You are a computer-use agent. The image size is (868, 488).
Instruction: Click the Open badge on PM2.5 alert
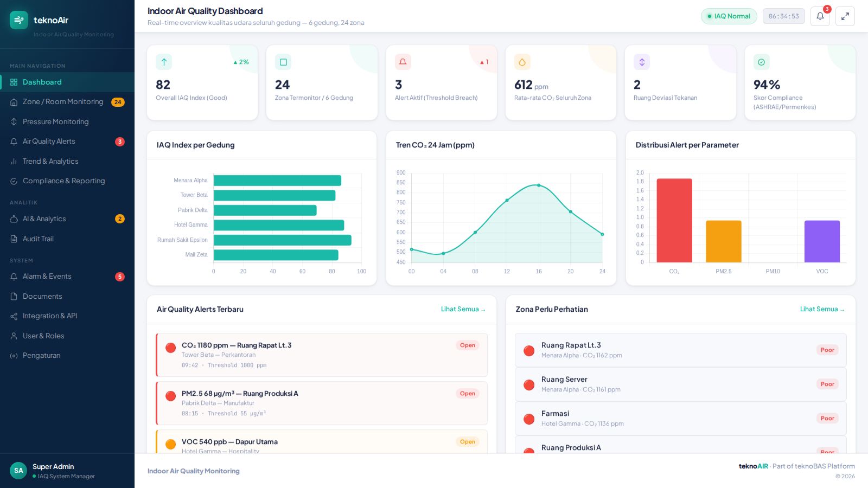[468, 394]
